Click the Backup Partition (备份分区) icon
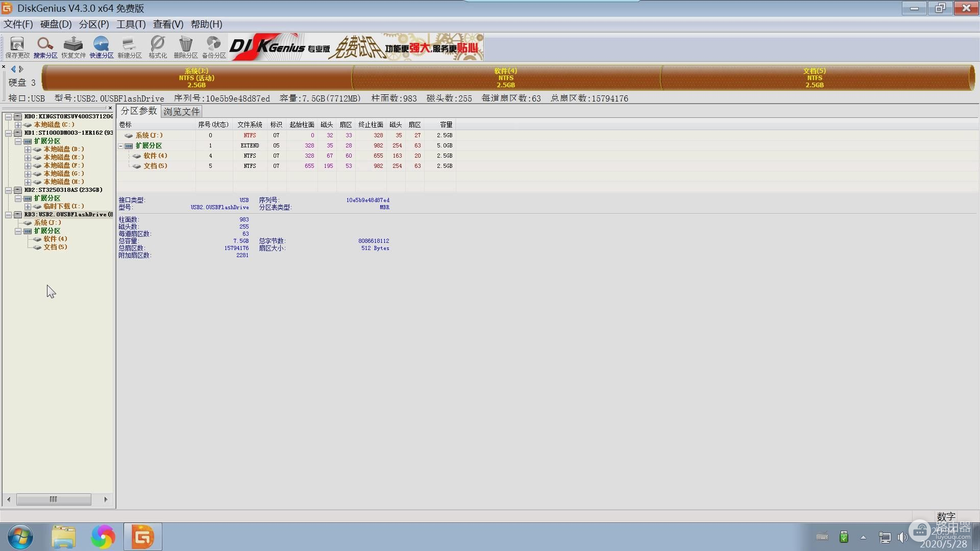This screenshot has height=551, width=980. (x=214, y=47)
